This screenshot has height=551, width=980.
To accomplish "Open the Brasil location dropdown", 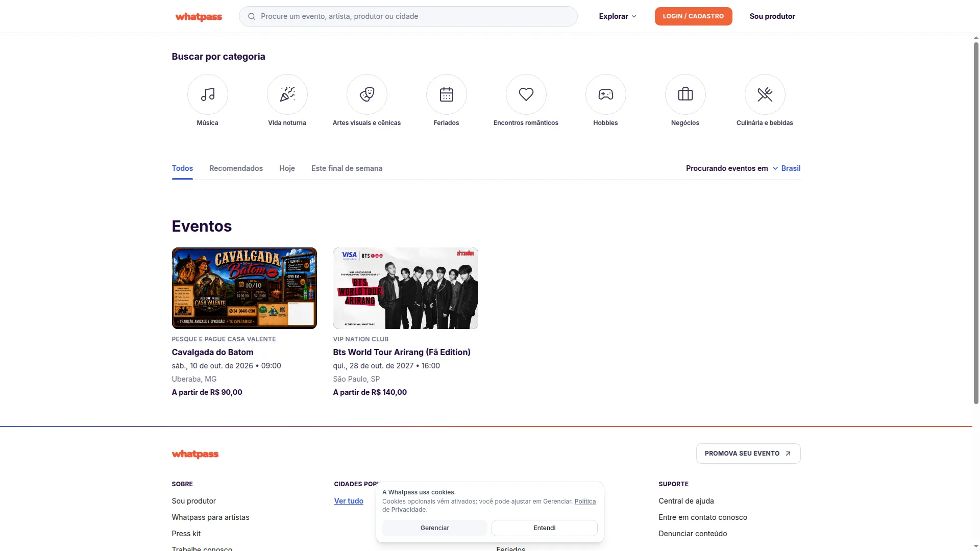I will [786, 168].
